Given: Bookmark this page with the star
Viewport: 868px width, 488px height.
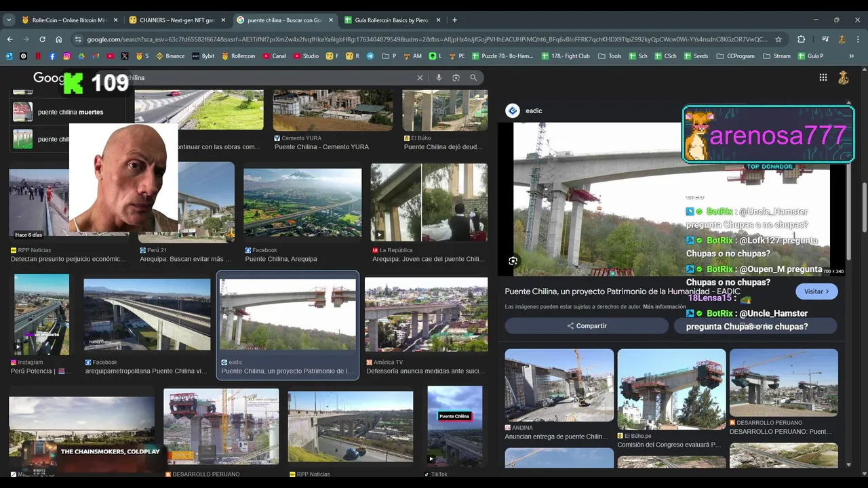Looking at the screenshot, I should click(778, 39).
